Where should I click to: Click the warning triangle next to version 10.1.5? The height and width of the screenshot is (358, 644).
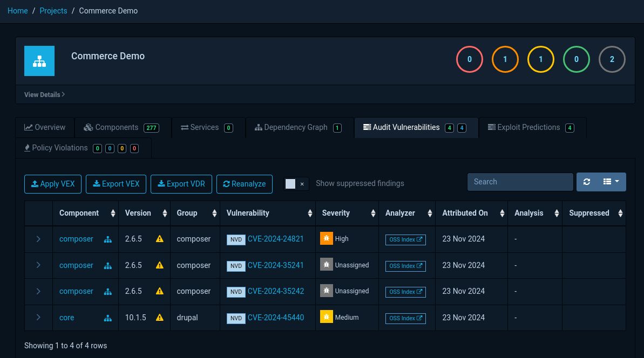(159, 318)
